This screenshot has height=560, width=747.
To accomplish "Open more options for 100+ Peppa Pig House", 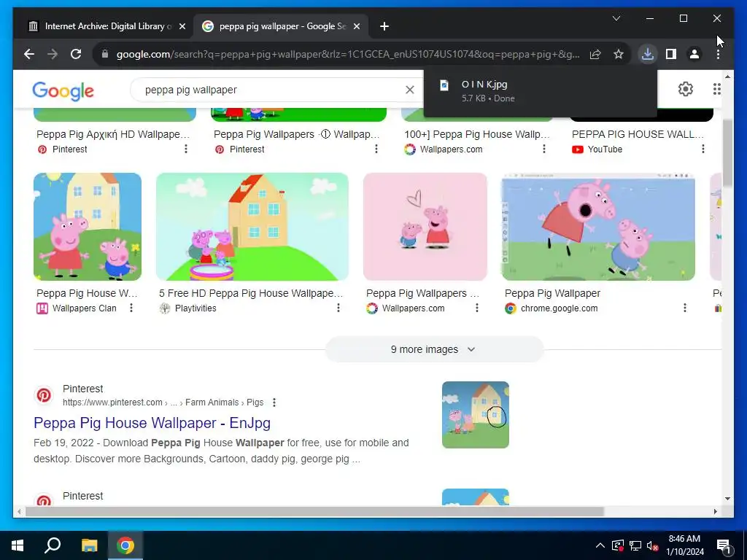I will (x=544, y=149).
